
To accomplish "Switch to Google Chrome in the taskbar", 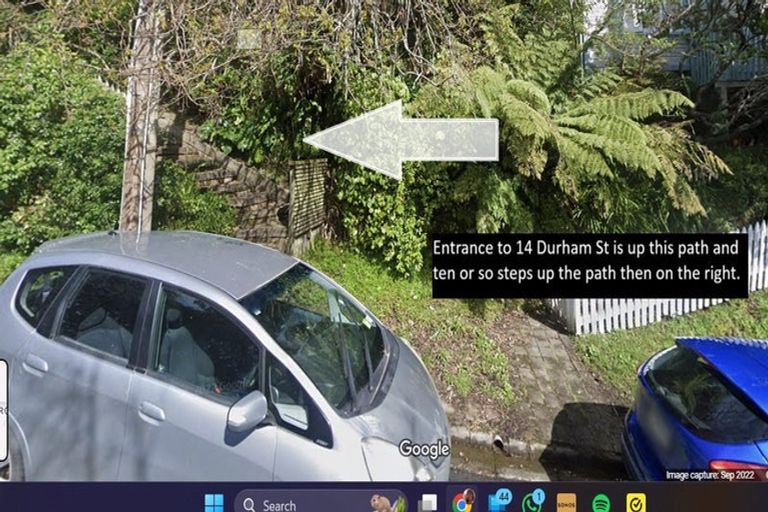I will click(463, 502).
